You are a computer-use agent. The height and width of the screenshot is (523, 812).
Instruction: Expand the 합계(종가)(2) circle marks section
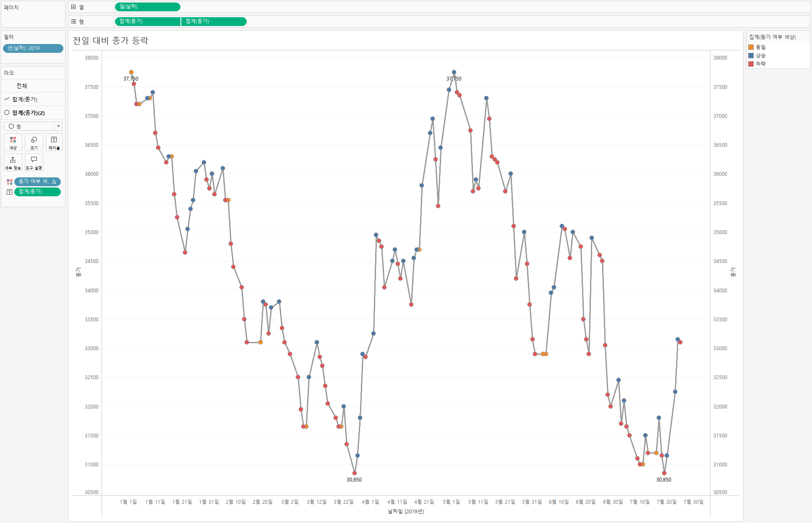pyautogui.click(x=28, y=113)
